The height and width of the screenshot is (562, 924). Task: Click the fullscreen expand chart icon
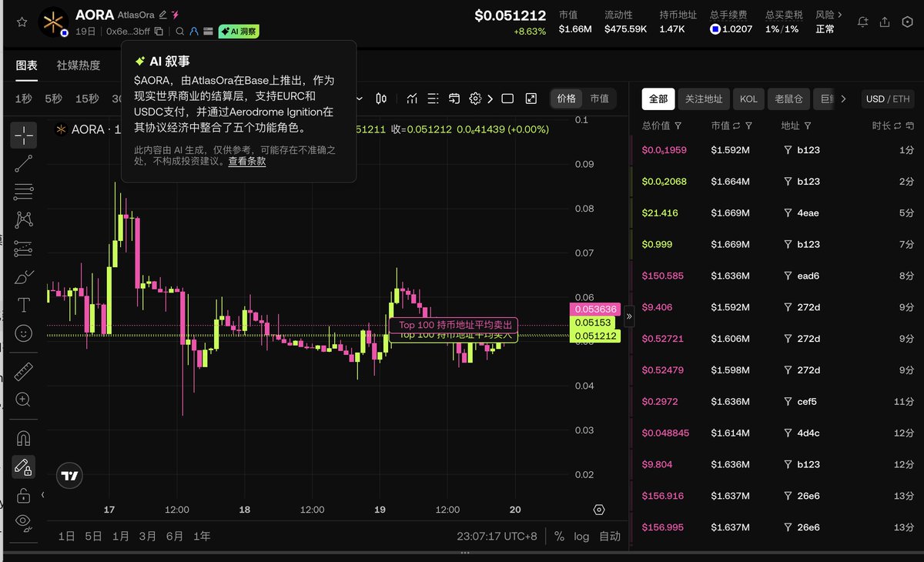[531, 99]
